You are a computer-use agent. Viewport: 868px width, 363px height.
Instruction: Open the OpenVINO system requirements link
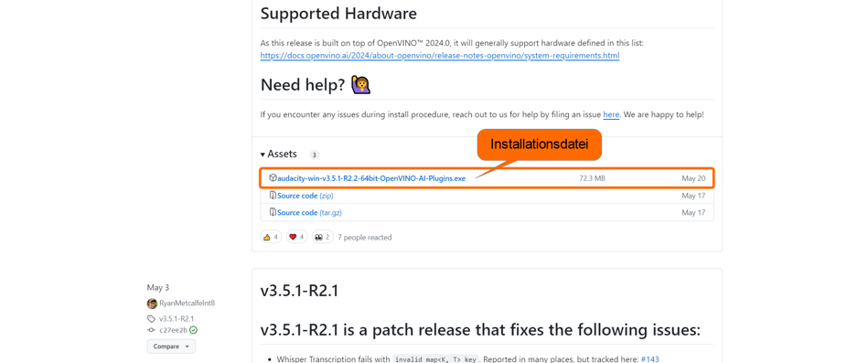click(440, 56)
